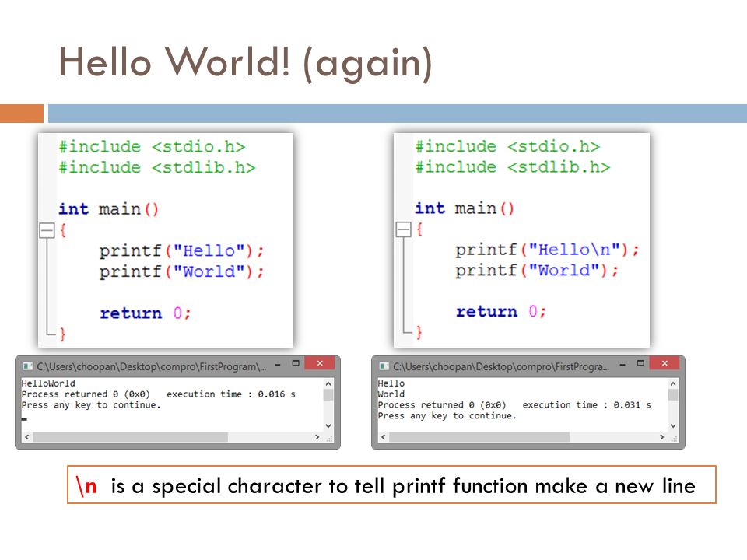Click "int main()" in the left editor
Viewport: 747px width, 560px height.
(108, 209)
